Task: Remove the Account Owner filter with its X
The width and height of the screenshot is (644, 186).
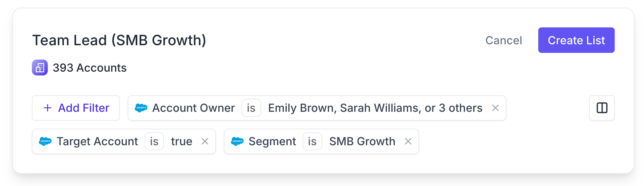Action: click(496, 108)
